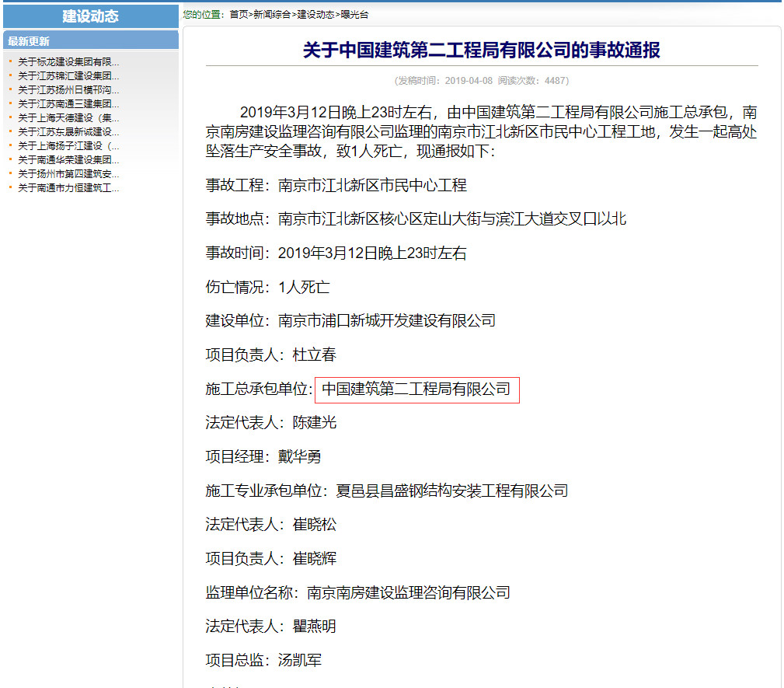The height and width of the screenshot is (688, 784).
Task: Open sidebar link 关于上海天德建设（集...
Action: click(x=68, y=118)
